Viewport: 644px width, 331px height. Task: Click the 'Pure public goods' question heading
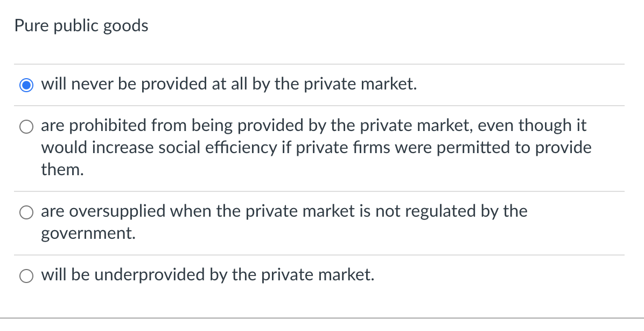[x=81, y=25]
